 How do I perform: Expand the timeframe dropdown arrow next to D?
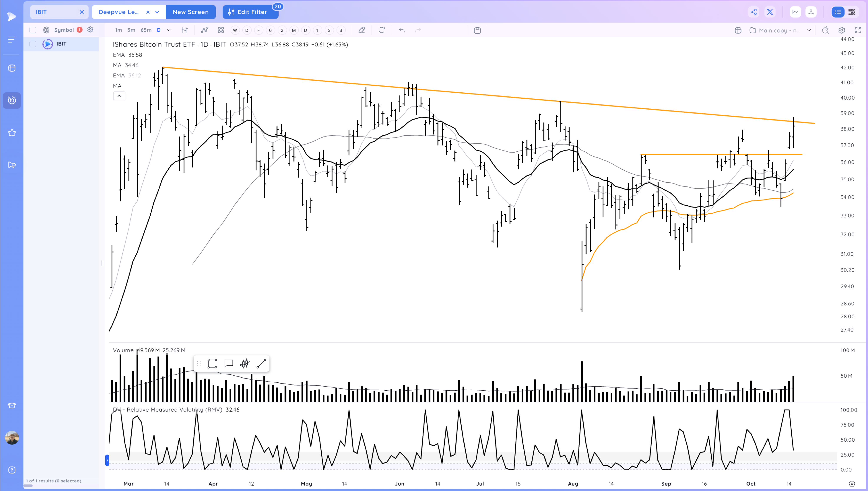tap(169, 30)
